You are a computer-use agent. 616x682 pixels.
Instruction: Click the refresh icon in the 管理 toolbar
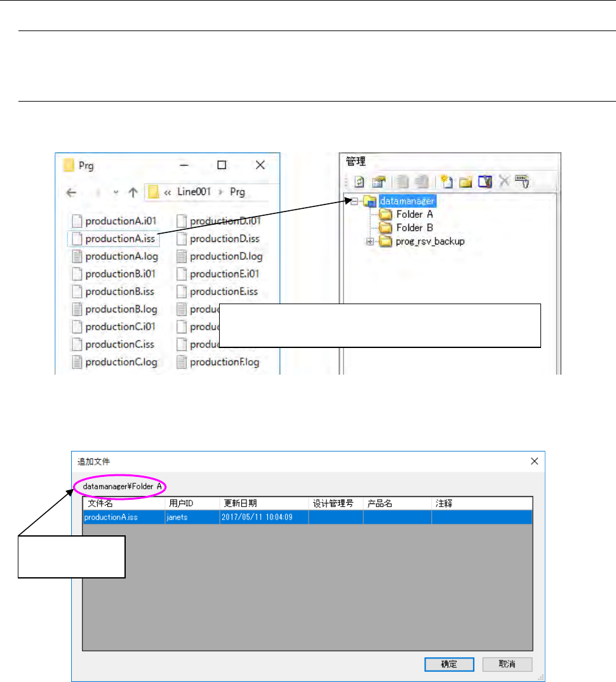[359, 182]
